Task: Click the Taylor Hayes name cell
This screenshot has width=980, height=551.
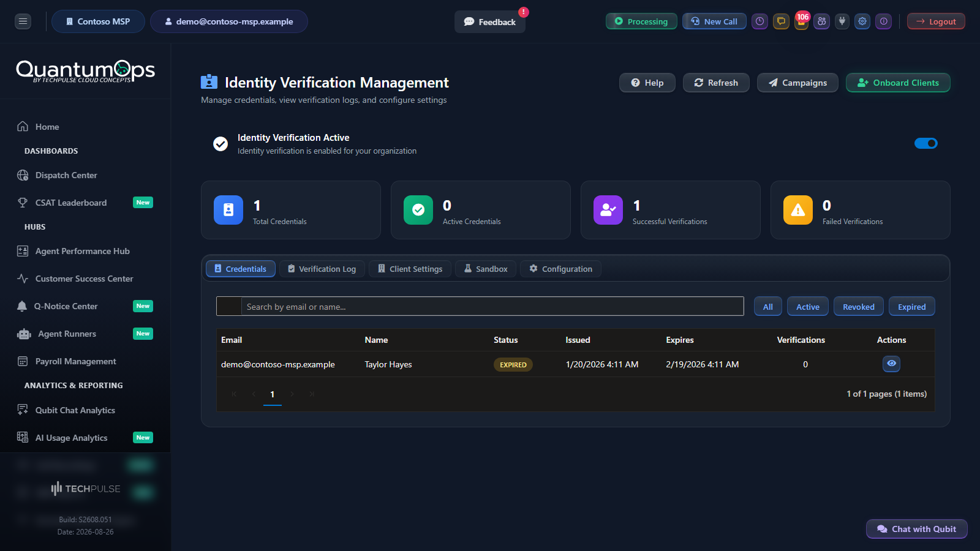Action: [388, 364]
